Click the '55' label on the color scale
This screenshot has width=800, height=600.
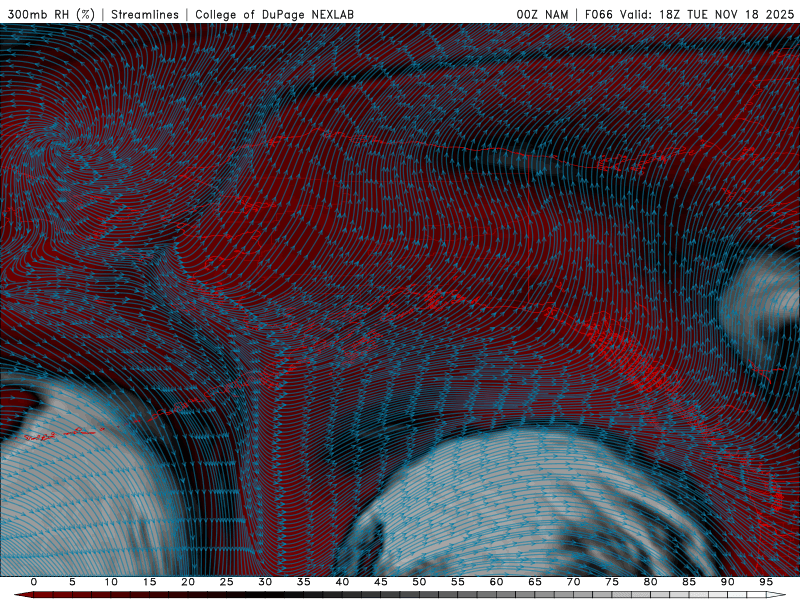(457, 582)
